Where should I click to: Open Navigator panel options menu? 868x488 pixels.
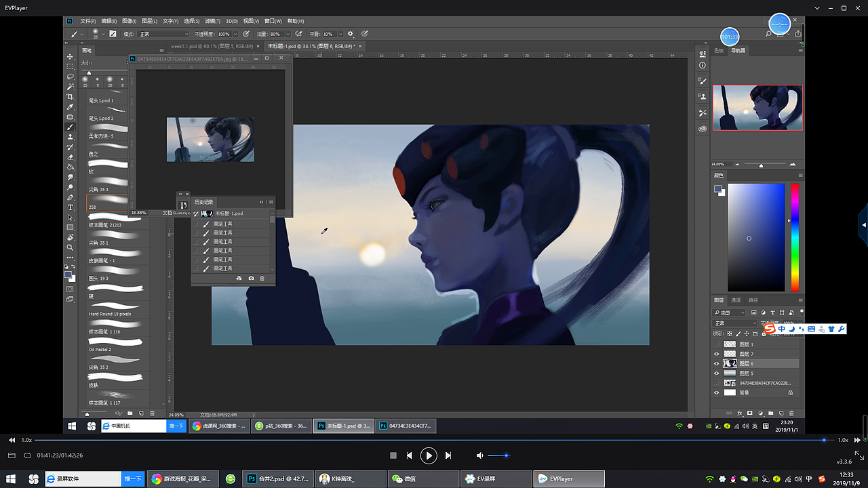pyautogui.click(x=801, y=50)
